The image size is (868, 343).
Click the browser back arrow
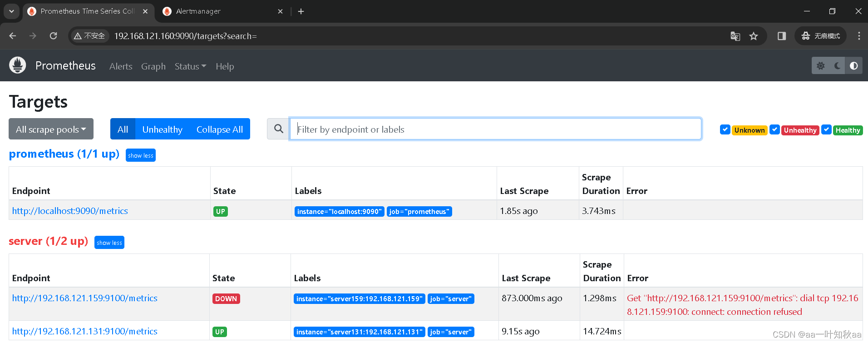(13, 36)
